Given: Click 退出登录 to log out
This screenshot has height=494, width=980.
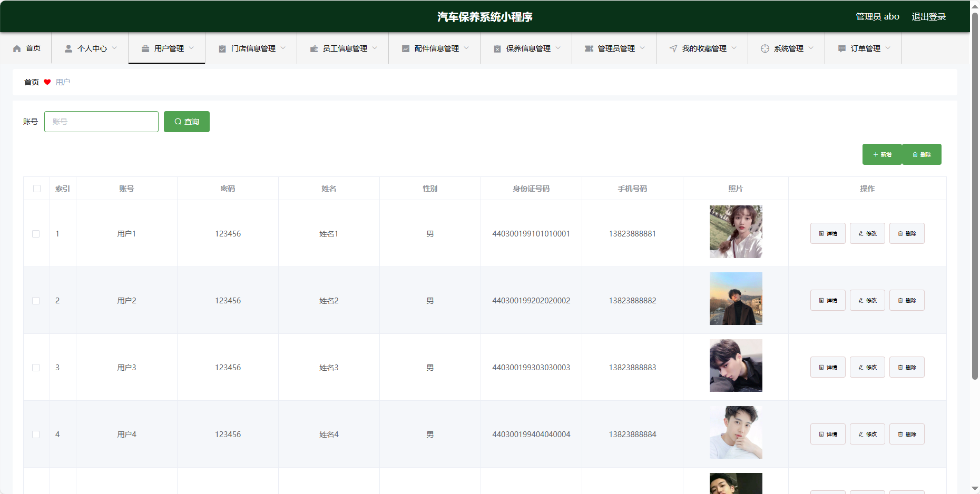Looking at the screenshot, I should tap(929, 17).
